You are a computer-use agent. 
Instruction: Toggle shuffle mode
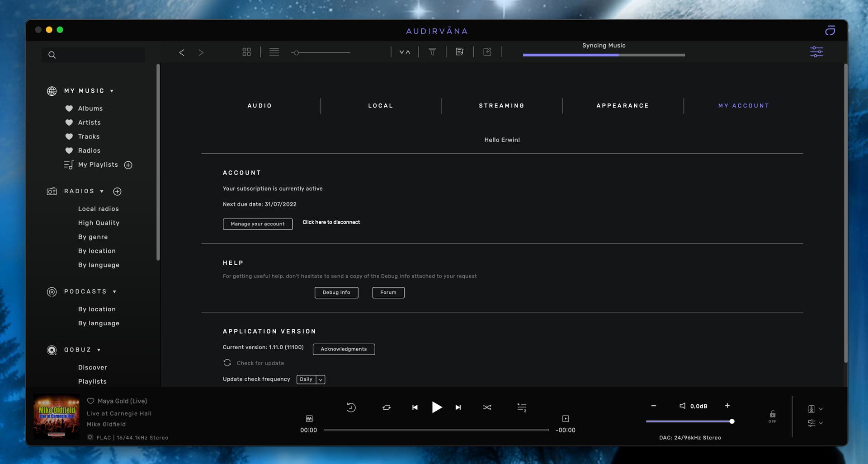click(487, 408)
